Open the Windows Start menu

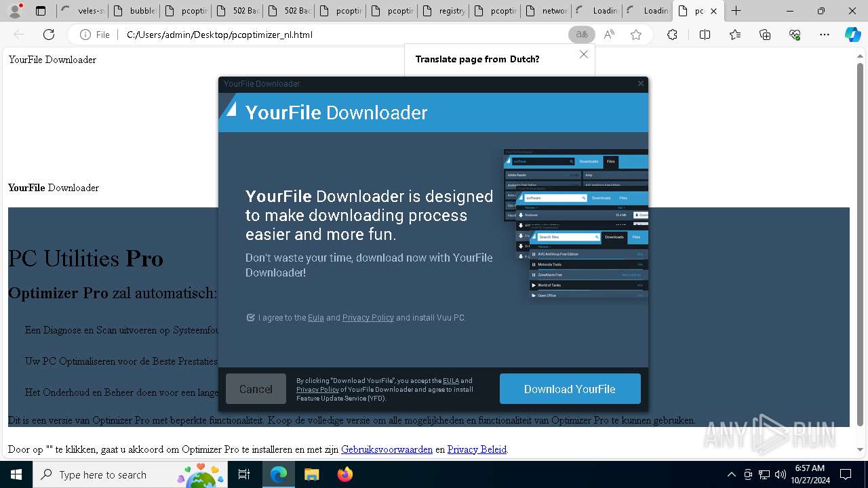(16, 474)
